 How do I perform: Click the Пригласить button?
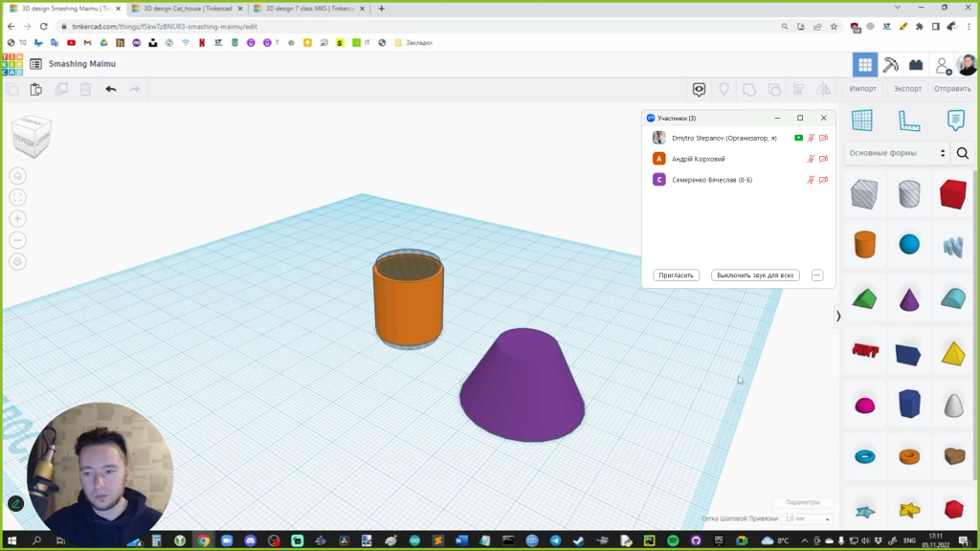(x=677, y=275)
